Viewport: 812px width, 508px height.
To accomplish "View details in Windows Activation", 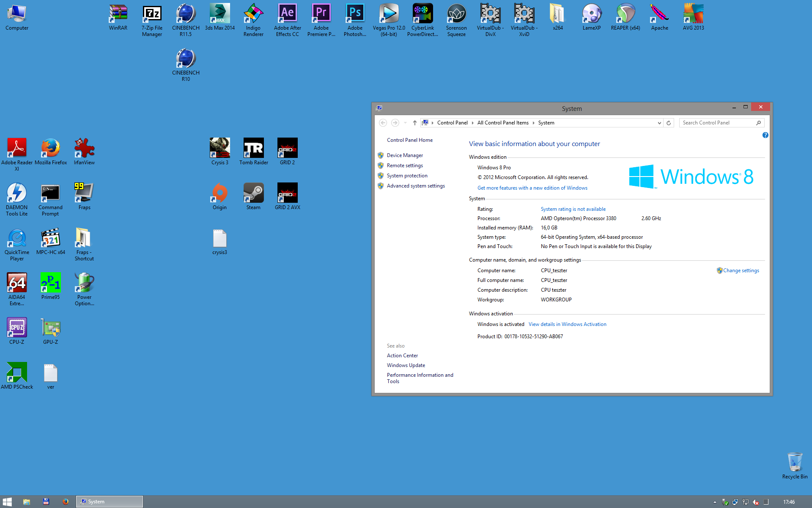I will pos(567,324).
